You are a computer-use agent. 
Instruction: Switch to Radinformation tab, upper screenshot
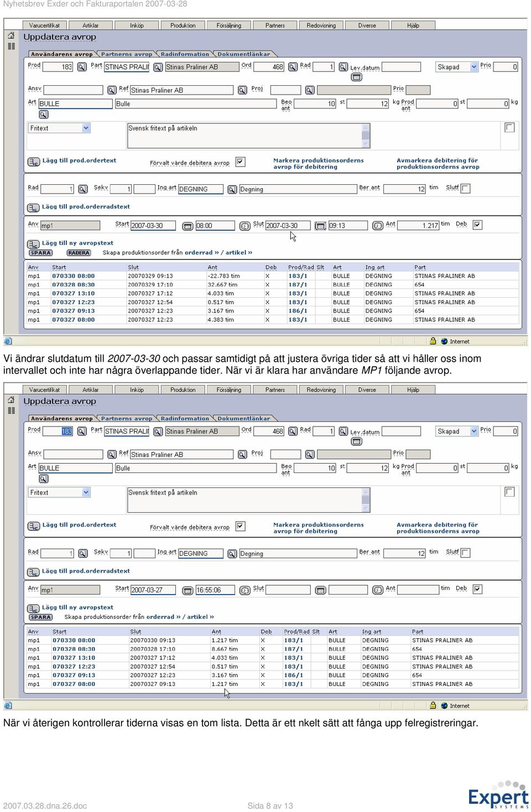pos(185,54)
